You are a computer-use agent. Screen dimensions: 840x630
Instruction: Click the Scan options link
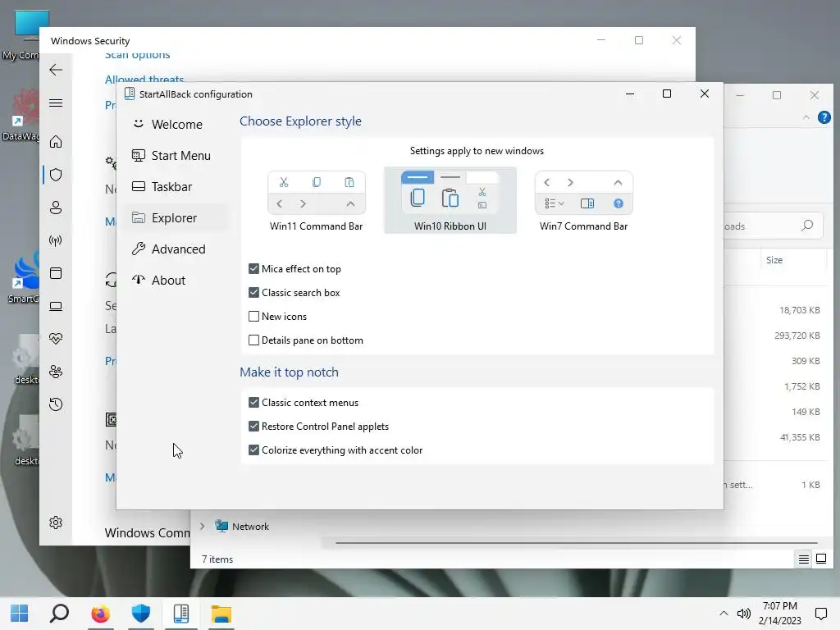click(x=137, y=55)
